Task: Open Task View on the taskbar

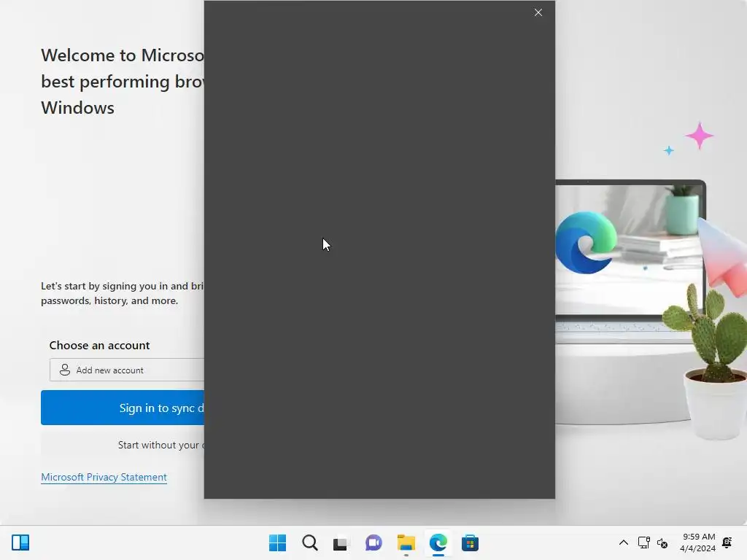Action: pyautogui.click(x=341, y=542)
